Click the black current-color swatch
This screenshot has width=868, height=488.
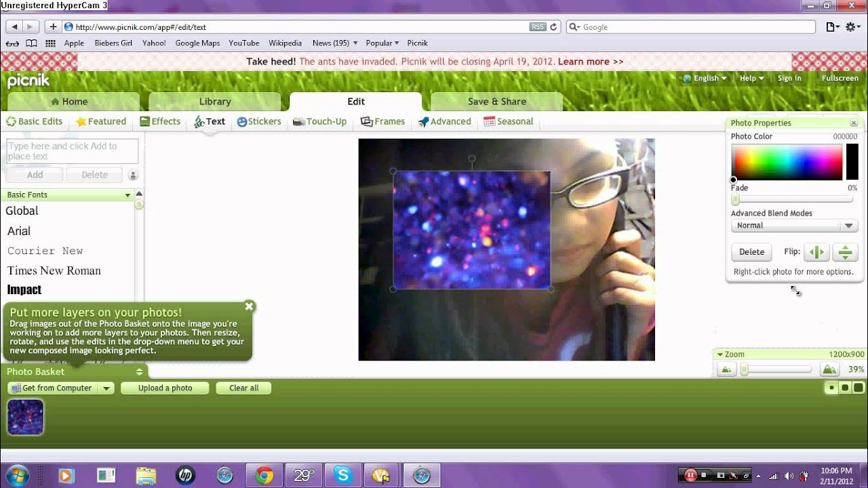(x=852, y=161)
